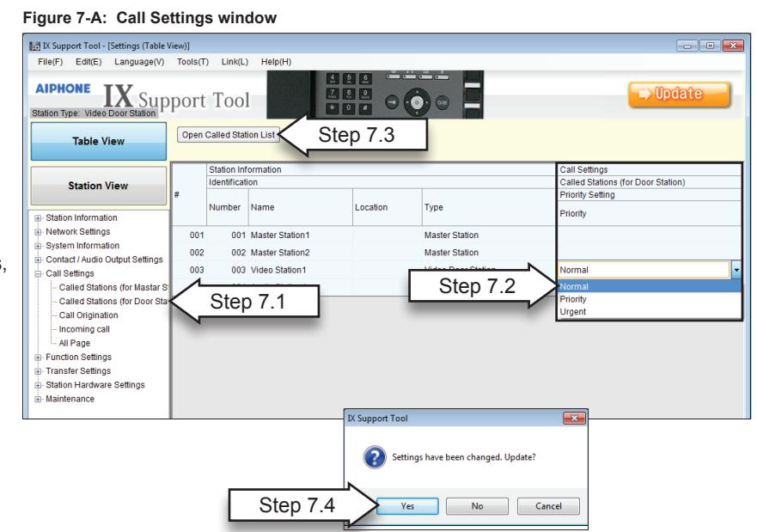Click the Video Station1 name cell
Viewport: 757px width, 532px height.
click(x=300, y=270)
